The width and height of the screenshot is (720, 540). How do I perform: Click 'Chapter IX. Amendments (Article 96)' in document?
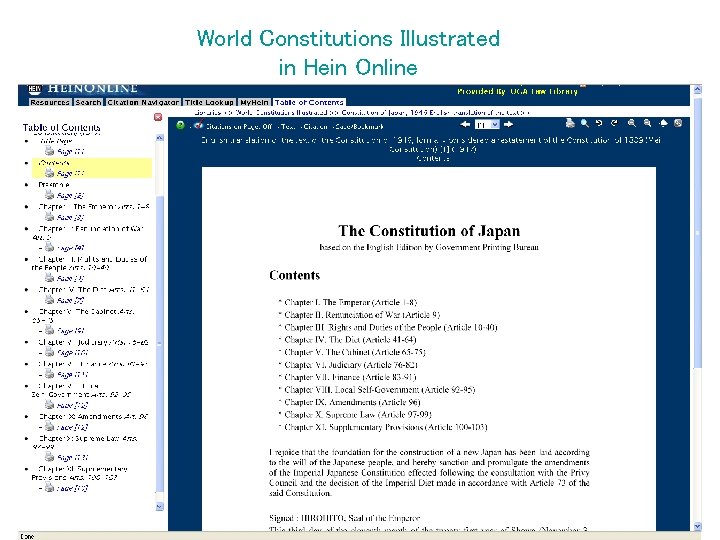(352, 402)
